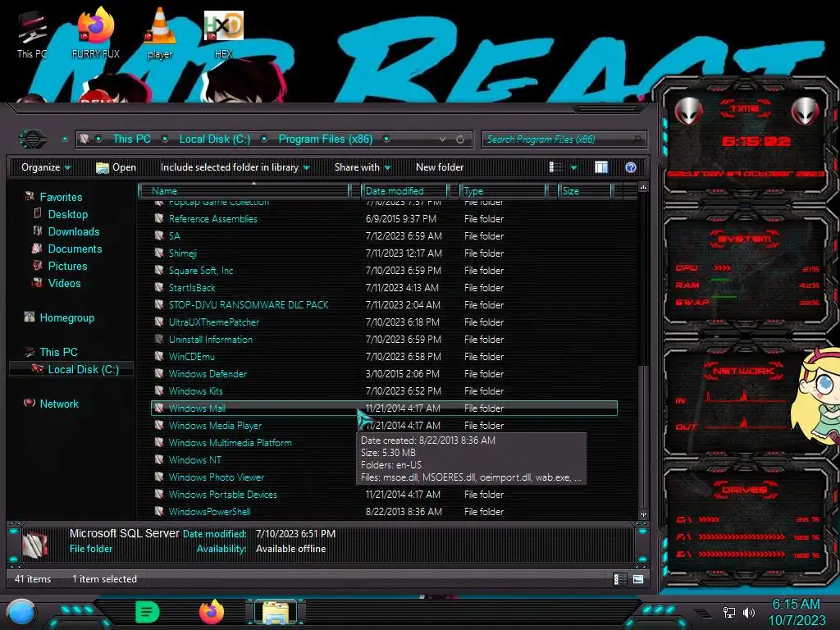Expand dropdown after Program Files (x86) breadcrumb
Image resolution: width=840 pixels, height=630 pixels.
[386, 139]
